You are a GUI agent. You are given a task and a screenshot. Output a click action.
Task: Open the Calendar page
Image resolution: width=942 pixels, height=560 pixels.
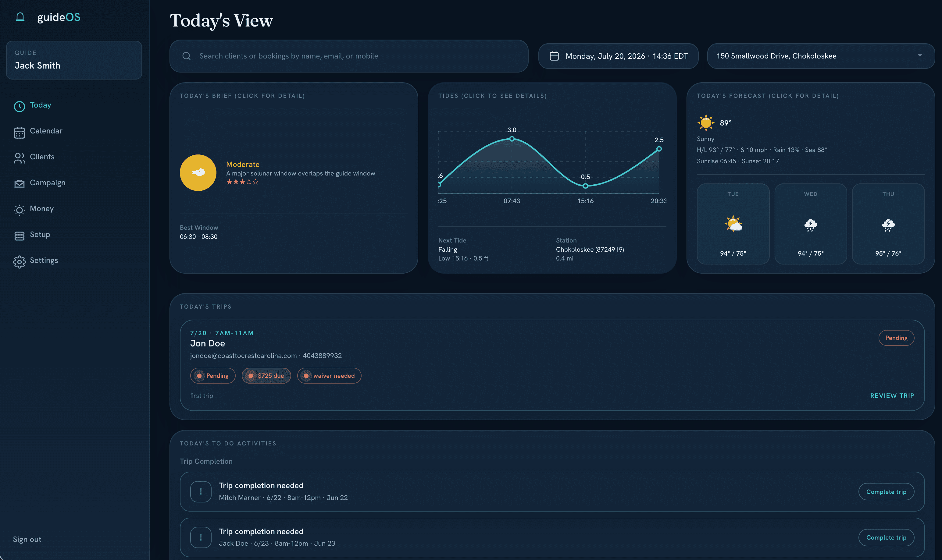pos(46,131)
